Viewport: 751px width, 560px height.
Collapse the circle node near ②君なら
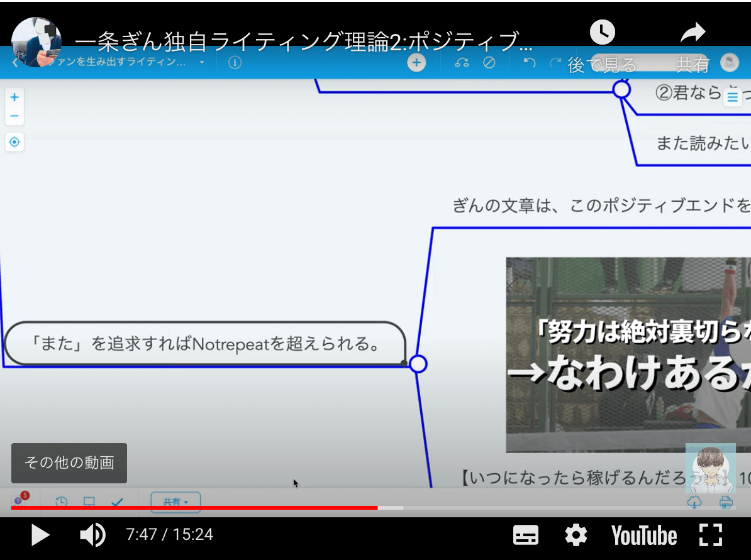coord(621,89)
